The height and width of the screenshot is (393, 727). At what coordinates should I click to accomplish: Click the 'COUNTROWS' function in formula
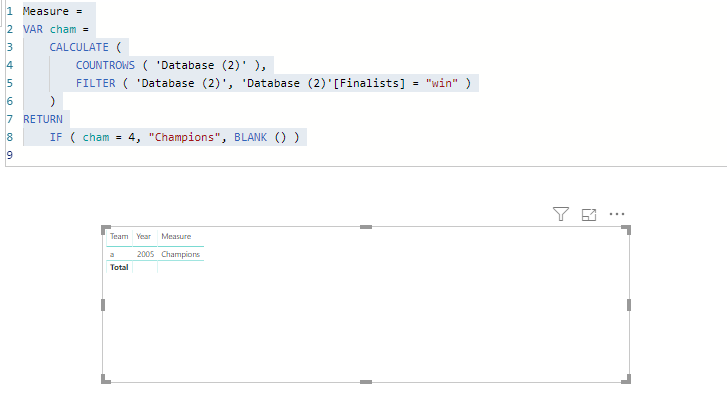pyautogui.click(x=105, y=65)
